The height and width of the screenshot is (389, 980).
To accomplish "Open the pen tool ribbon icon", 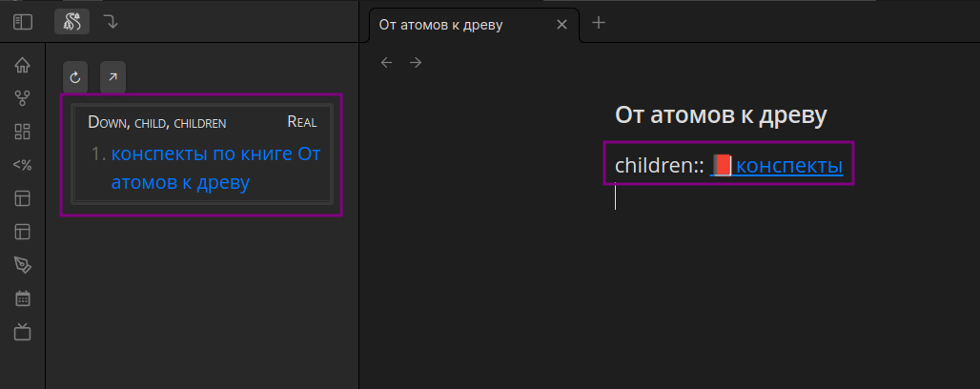I will tap(23, 264).
